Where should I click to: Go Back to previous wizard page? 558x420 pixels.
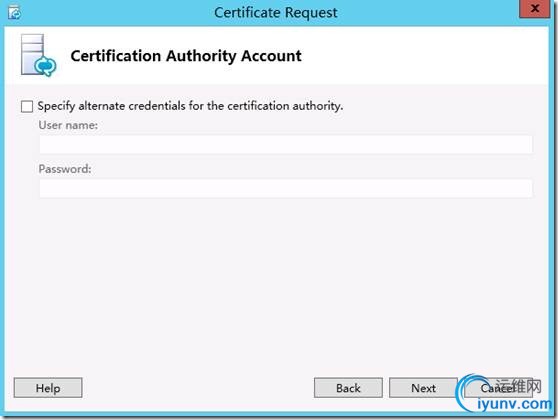[x=348, y=388]
